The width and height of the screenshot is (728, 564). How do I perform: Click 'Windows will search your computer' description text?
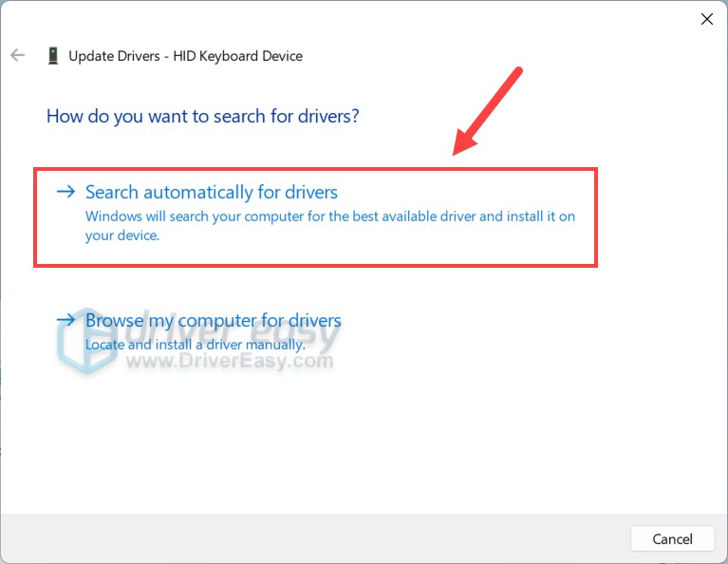(330, 226)
